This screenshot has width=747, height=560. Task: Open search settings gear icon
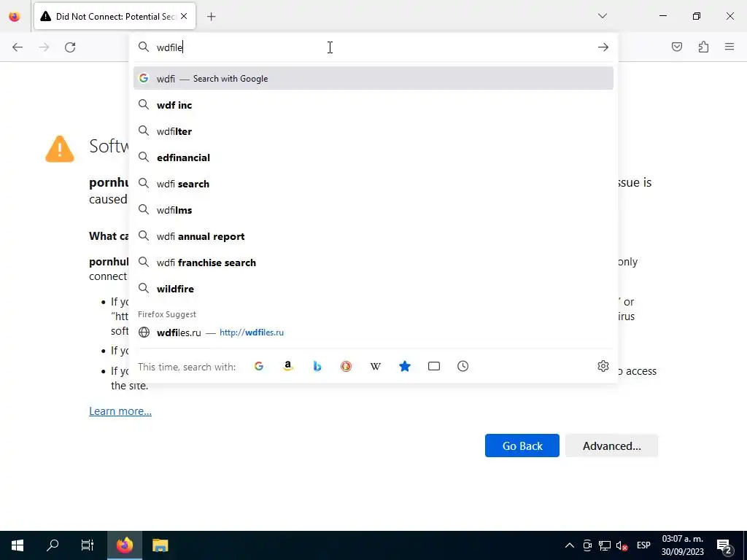coord(603,366)
